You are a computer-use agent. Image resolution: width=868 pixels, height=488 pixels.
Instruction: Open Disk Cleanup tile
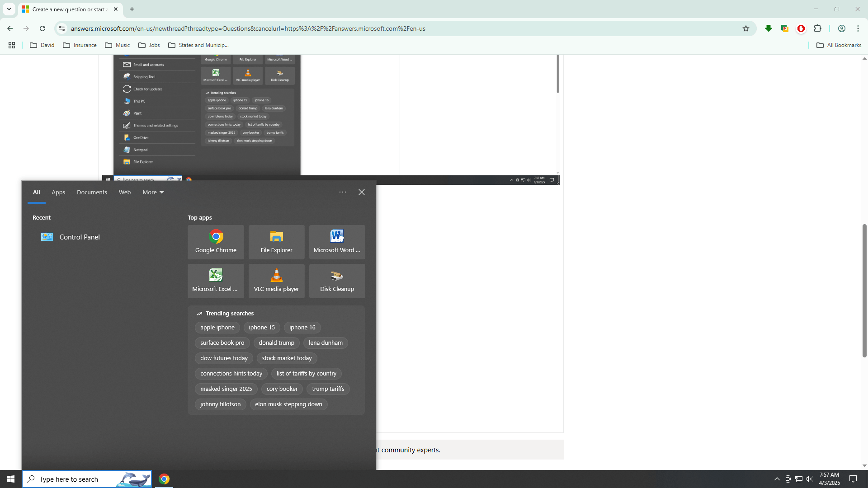click(337, 281)
